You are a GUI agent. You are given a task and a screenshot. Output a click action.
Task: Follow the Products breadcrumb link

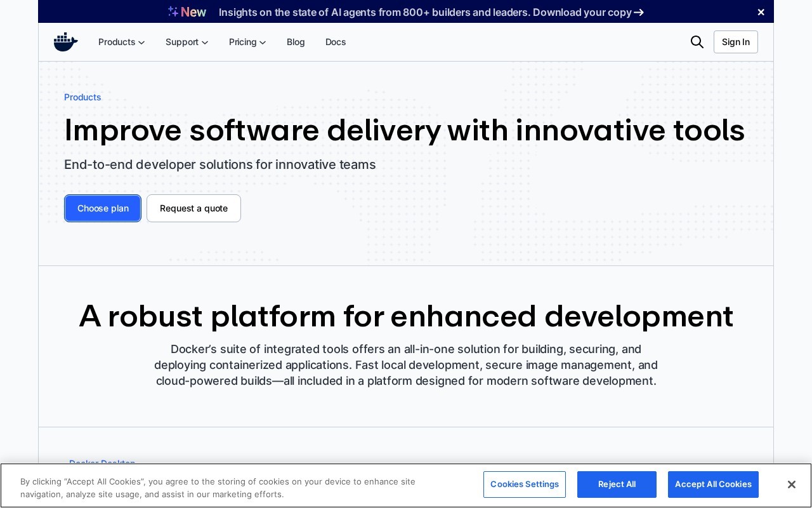82,97
